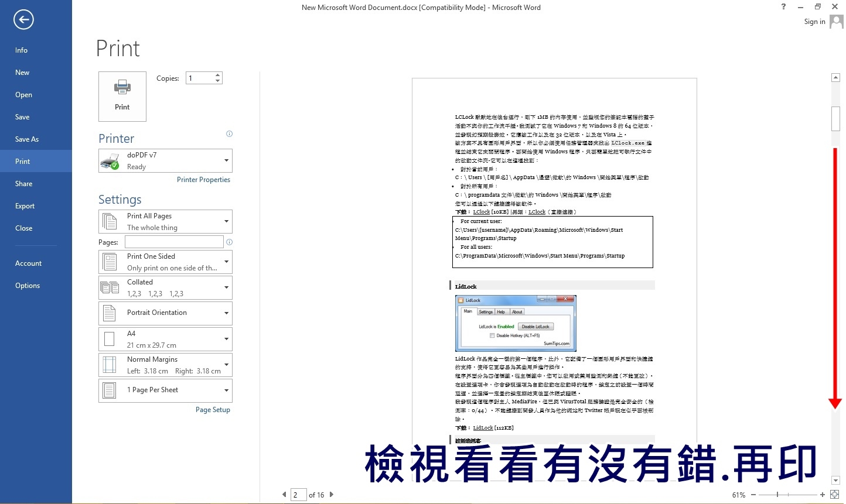Increase copies with up spinner arrow

218,76
